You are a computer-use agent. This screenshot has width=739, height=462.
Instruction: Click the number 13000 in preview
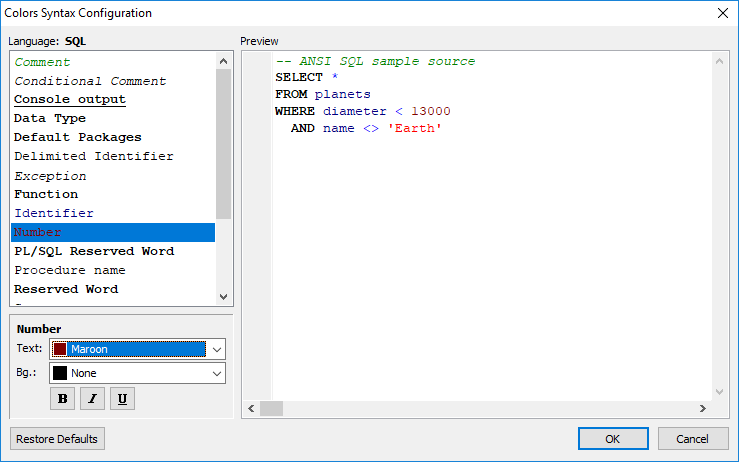point(431,111)
